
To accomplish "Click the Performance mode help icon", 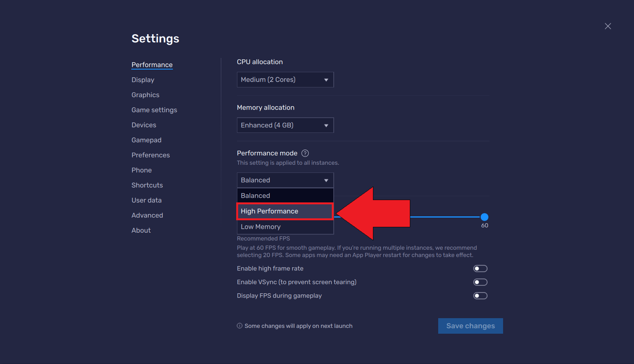I will tap(305, 153).
